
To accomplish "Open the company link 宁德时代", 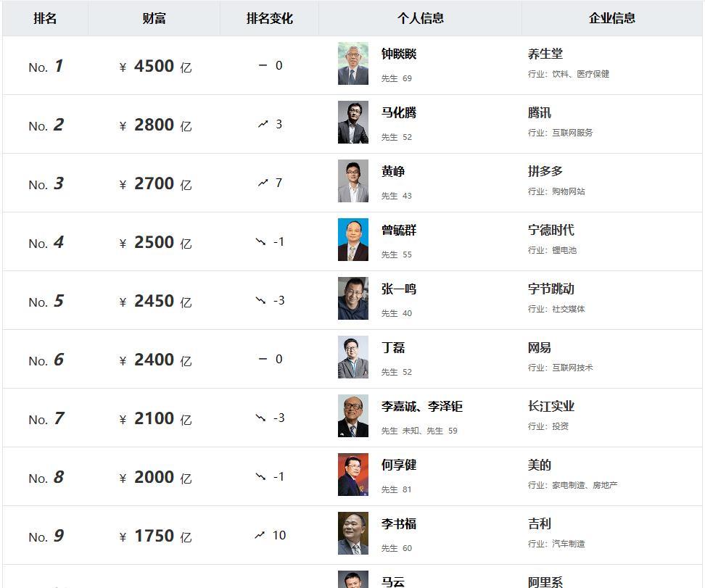I will pos(551,230).
